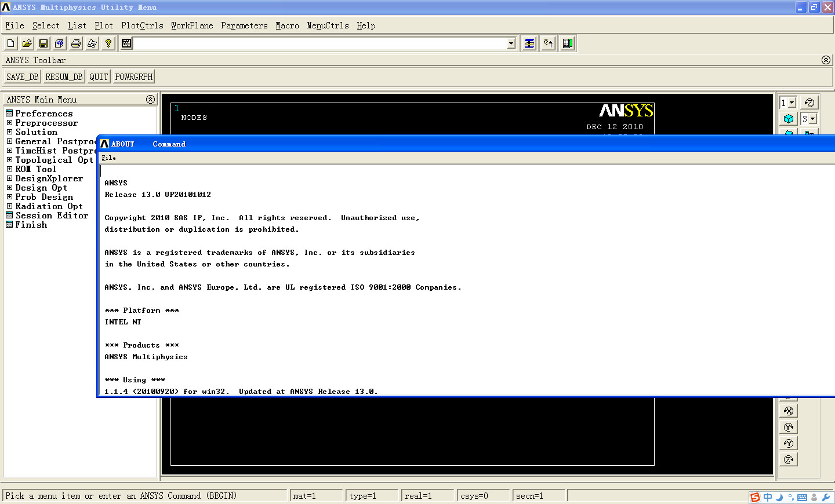The image size is (835, 504).
Task: Click the user silhouette icon in the input bar
Action: pyautogui.click(x=814, y=497)
